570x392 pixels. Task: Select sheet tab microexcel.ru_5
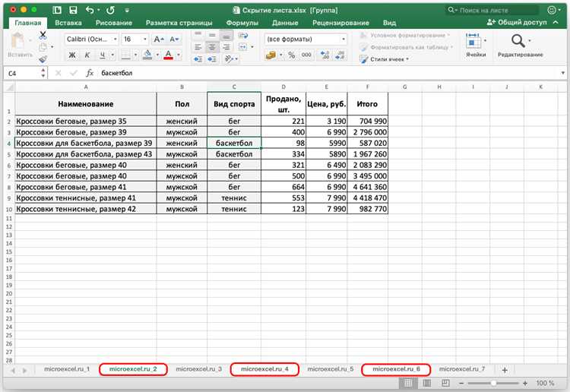330,369
